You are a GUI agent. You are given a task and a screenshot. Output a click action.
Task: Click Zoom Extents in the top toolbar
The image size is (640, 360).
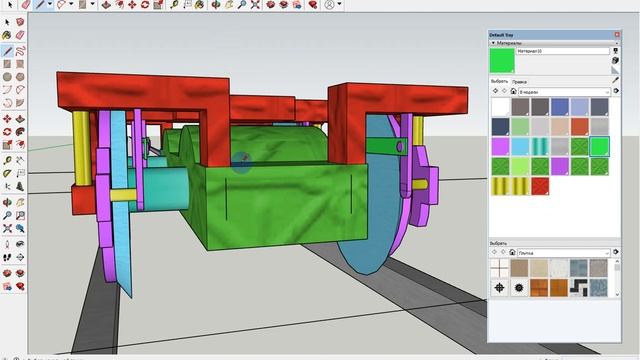[x=255, y=4]
